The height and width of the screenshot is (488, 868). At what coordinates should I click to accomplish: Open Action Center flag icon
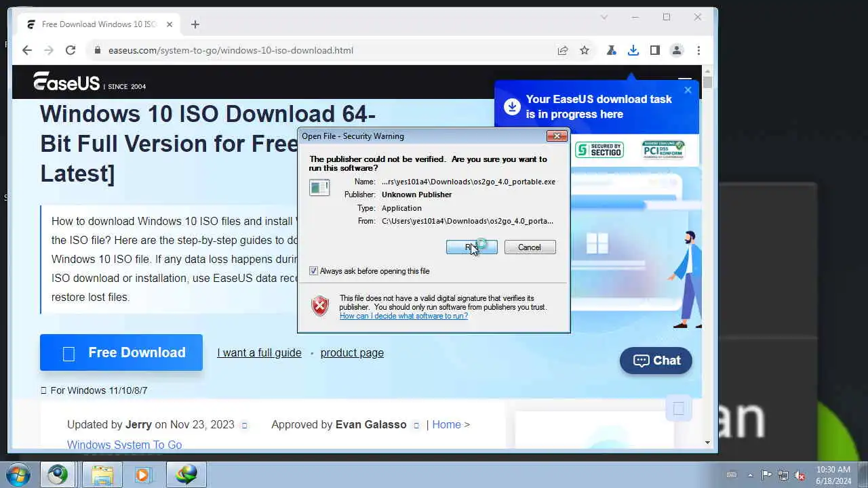pos(766,475)
